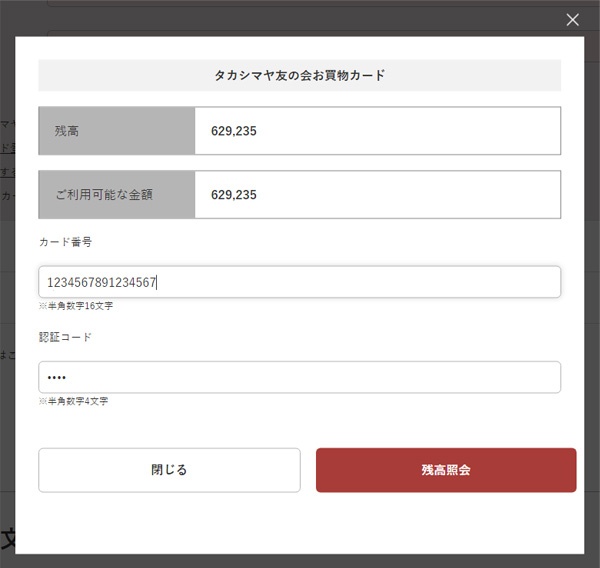The height and width of the screenshot is (568, 600).
Task: Click the large 文 heading in the dimmed background
Action: [x=7, y=537]
